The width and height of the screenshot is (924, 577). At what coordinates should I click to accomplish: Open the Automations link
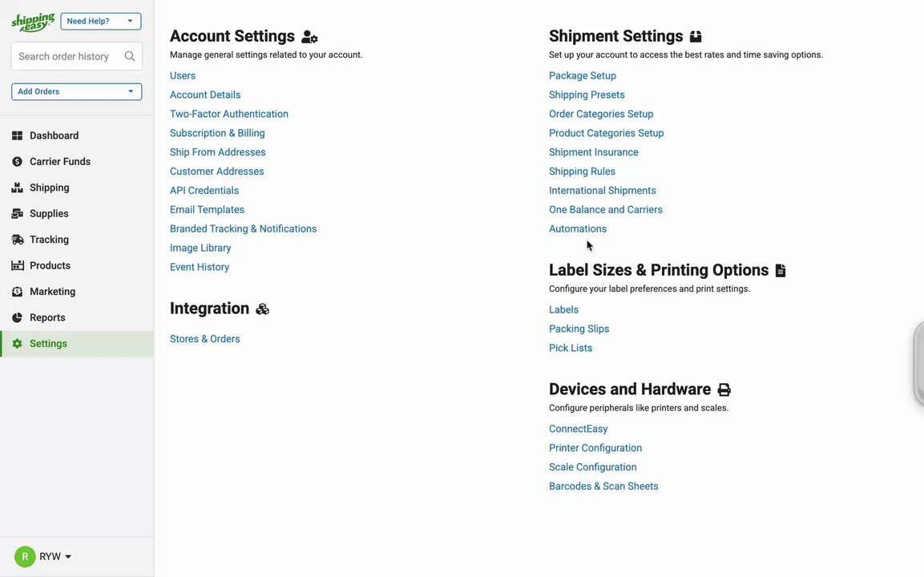[578, 228]
